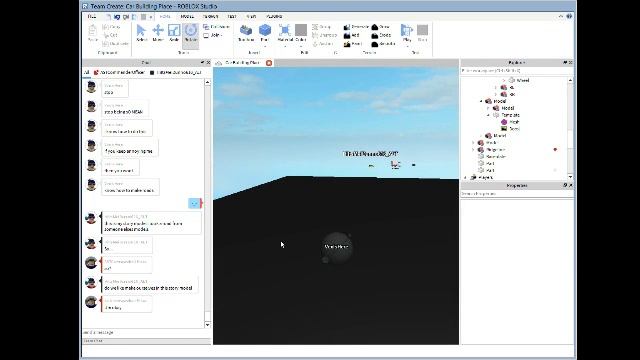This screenshot has height=360, width=640.
Task: Expand the Players service in Explorer
Action: (466, 178)
